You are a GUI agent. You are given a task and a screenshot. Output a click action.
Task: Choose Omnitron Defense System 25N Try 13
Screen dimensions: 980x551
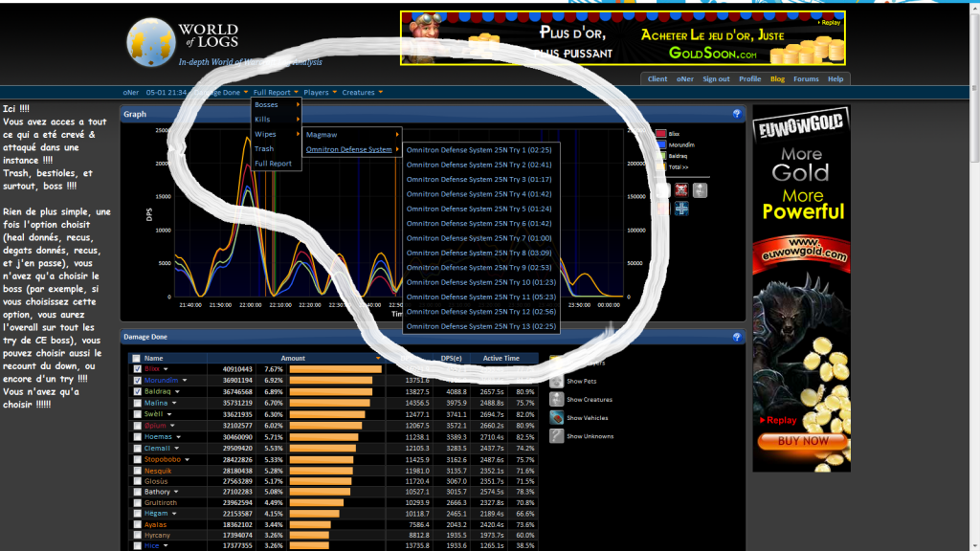tap(479, 327)
